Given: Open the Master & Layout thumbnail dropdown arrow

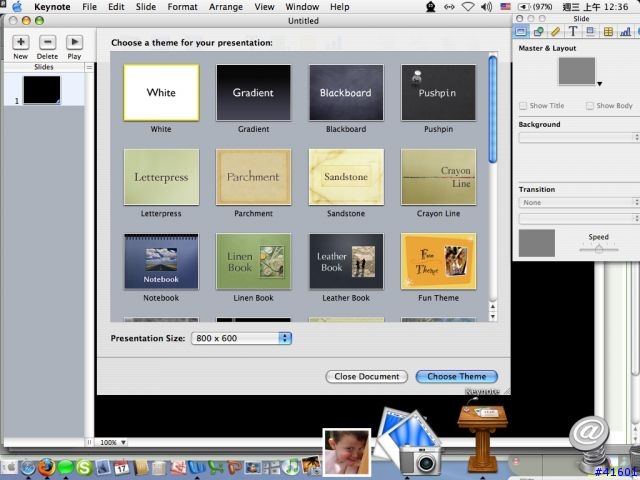Looking at the screenshot, I should [600, 84].
